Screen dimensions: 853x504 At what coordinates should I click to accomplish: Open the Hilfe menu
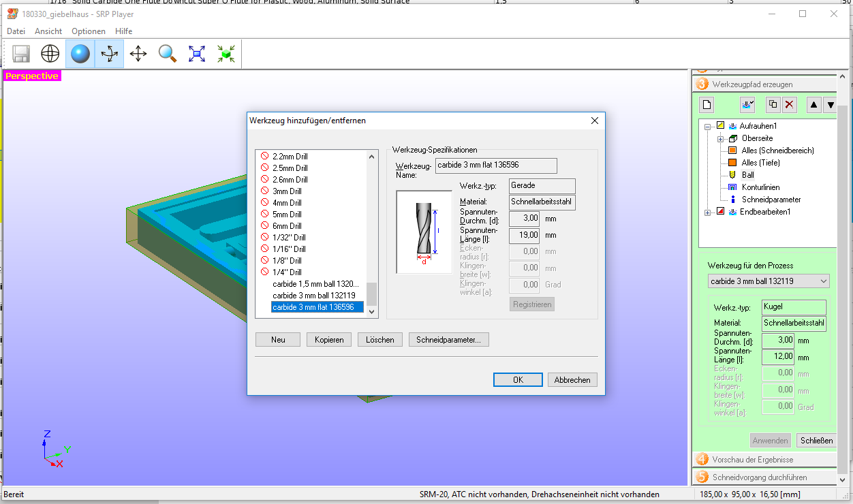[124, 31]
